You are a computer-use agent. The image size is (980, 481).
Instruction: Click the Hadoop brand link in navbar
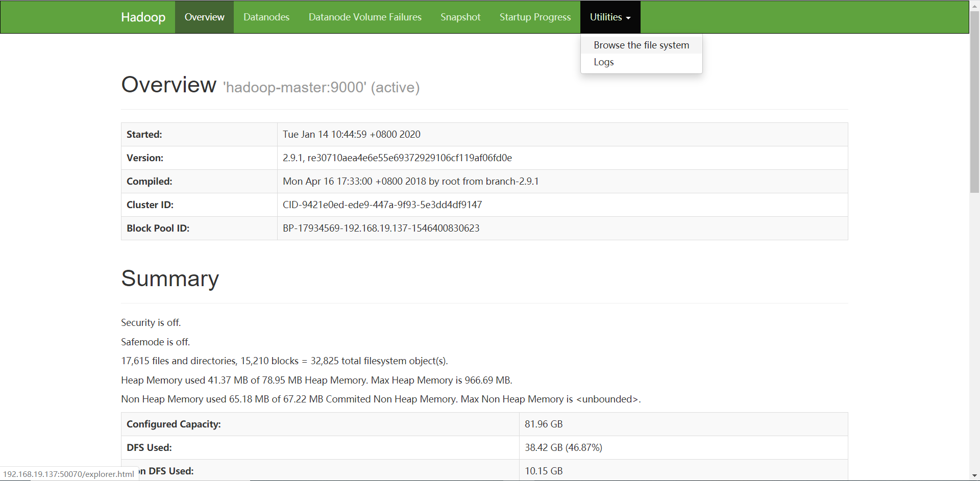(143, 17)
